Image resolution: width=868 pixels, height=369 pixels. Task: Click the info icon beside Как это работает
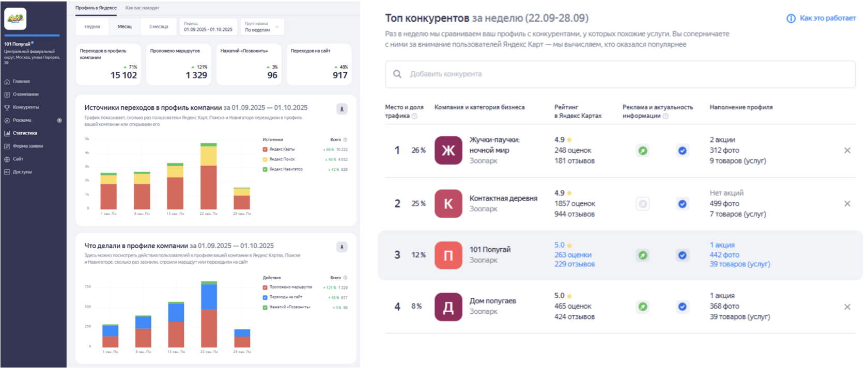point(791,19)
